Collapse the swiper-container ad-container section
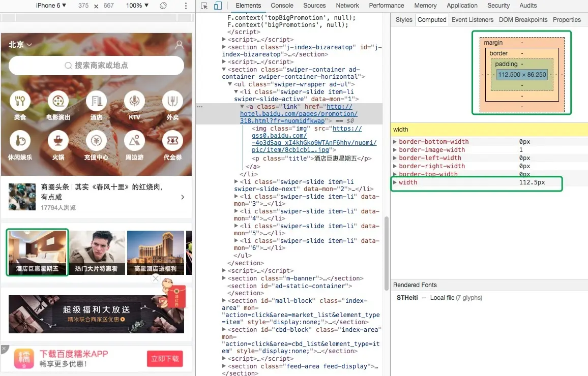 [224, 69]
